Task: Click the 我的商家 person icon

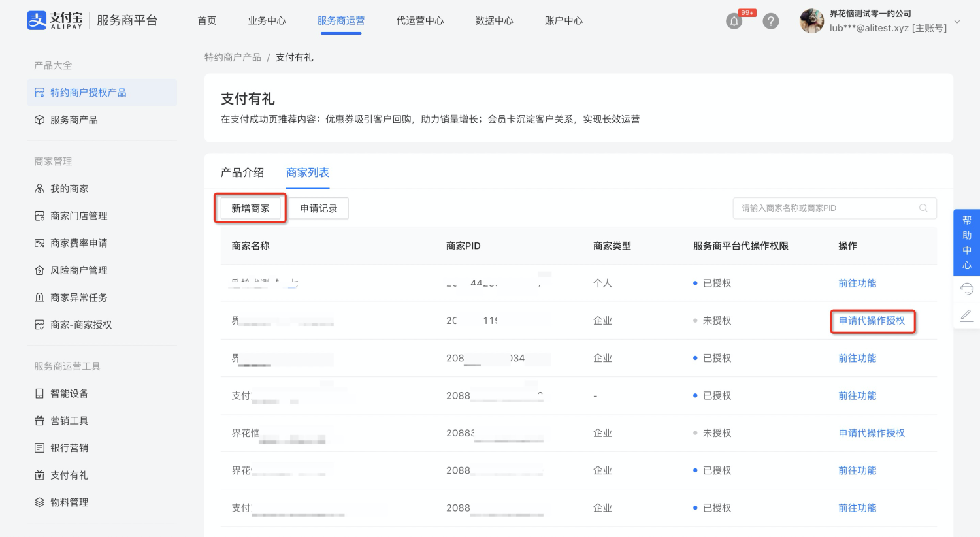Action: 40,189
